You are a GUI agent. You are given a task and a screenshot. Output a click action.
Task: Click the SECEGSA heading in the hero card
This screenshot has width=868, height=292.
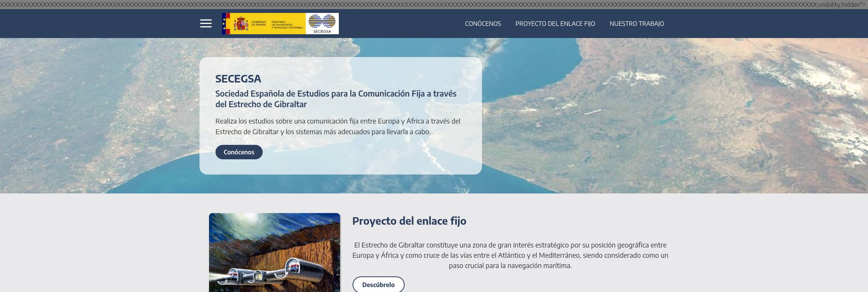click(238, 79)
